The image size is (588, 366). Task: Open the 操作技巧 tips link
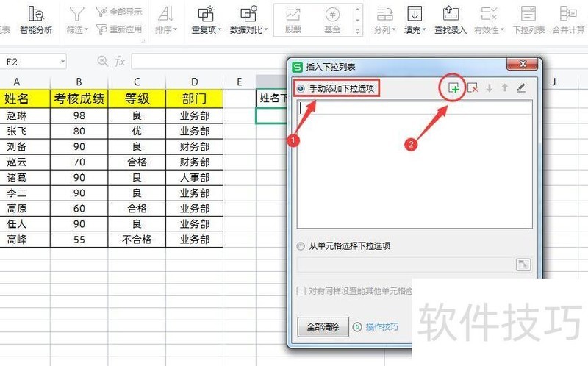381,327
